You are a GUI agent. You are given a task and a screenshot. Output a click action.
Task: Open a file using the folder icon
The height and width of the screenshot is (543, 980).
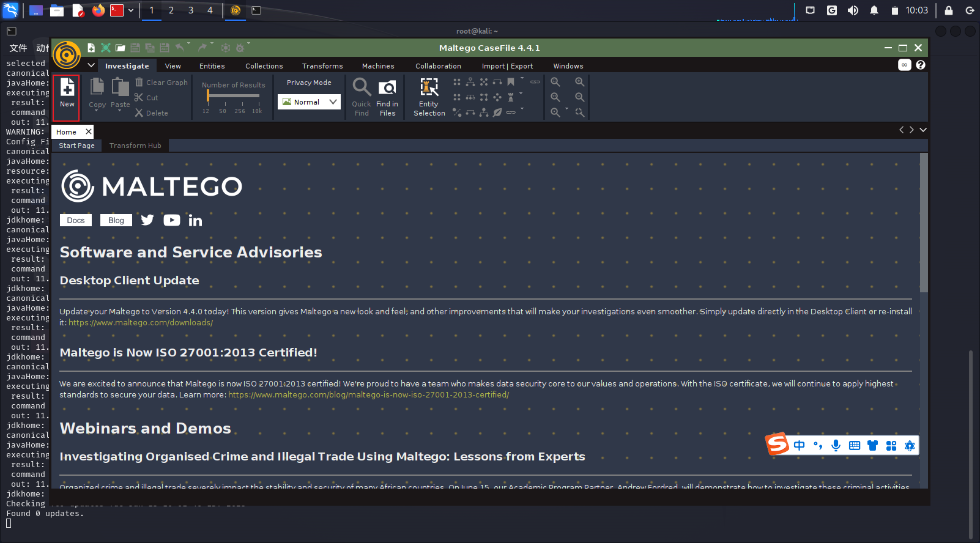pos(121,48)
